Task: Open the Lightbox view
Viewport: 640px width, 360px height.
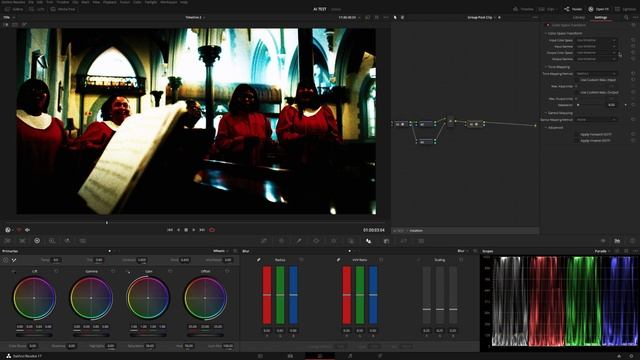Action: click(626, 9)
